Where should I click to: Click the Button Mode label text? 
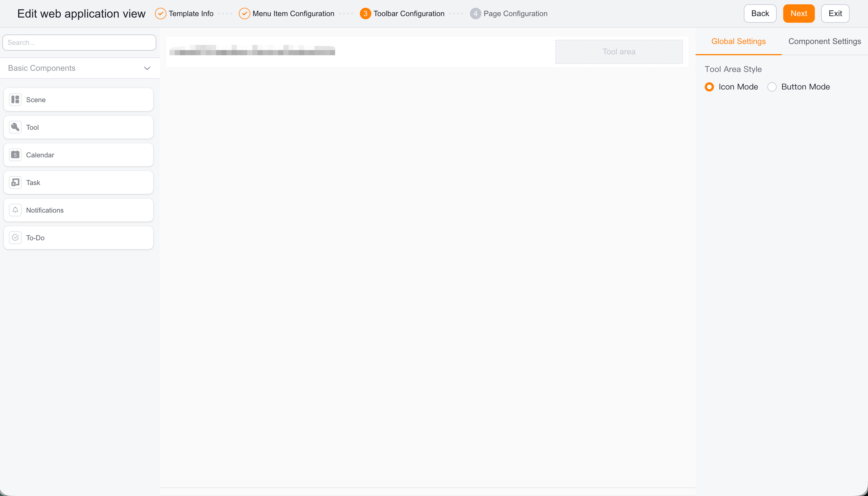point(805,87)
